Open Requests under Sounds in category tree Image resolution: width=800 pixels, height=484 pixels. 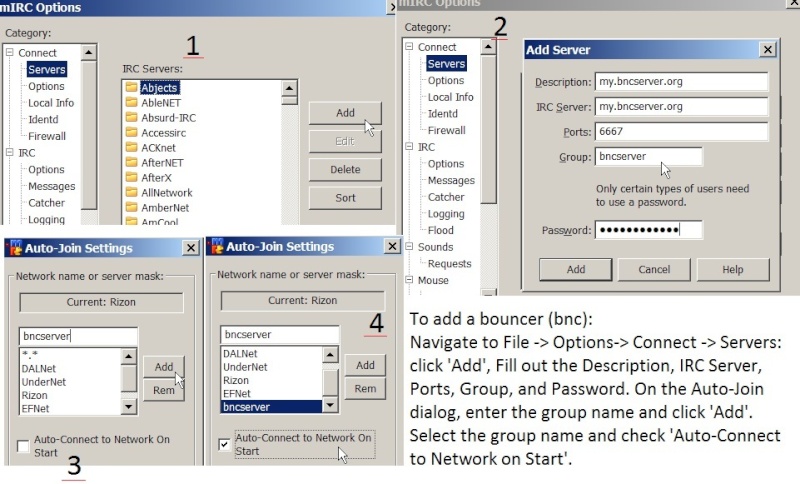coord(449,264)
